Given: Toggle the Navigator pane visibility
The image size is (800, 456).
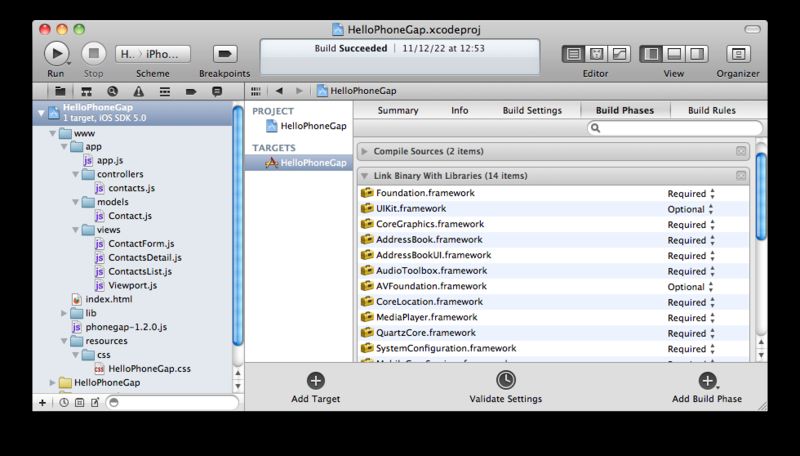Looking at the screenshot, I should [x=651, y=54].
